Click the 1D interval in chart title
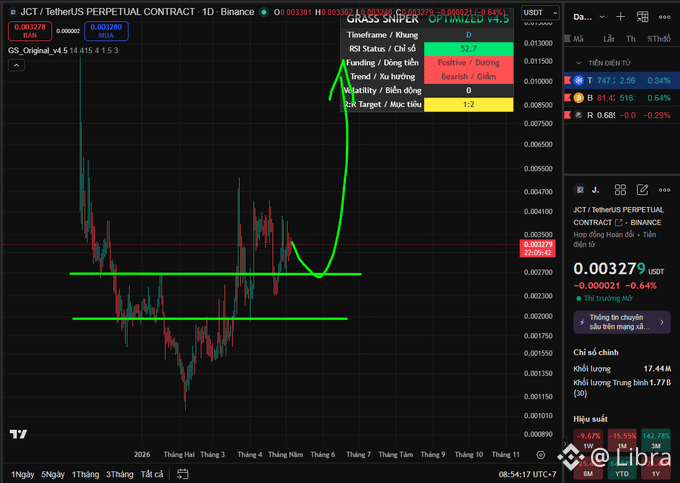Screen dimensions: 680x483 point(208,12)
